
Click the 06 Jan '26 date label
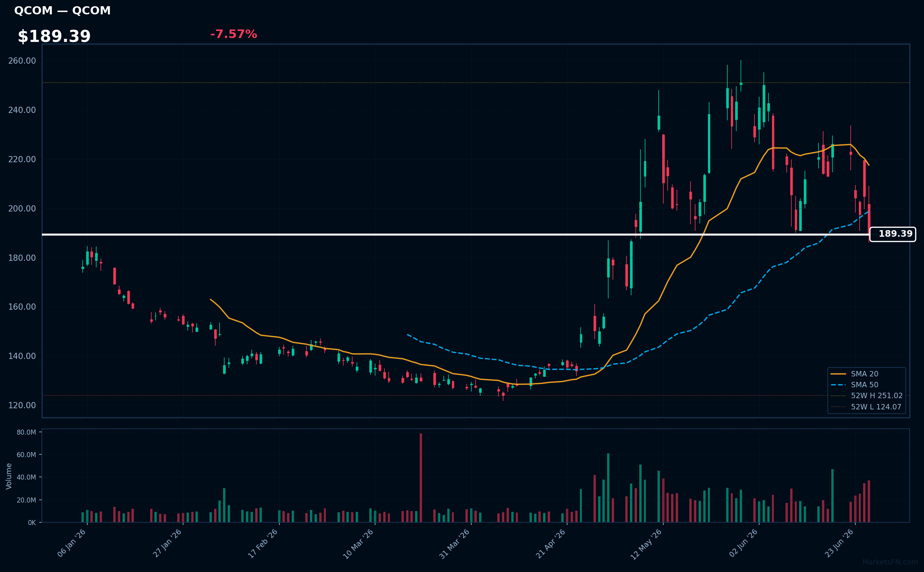click(72, 543)
